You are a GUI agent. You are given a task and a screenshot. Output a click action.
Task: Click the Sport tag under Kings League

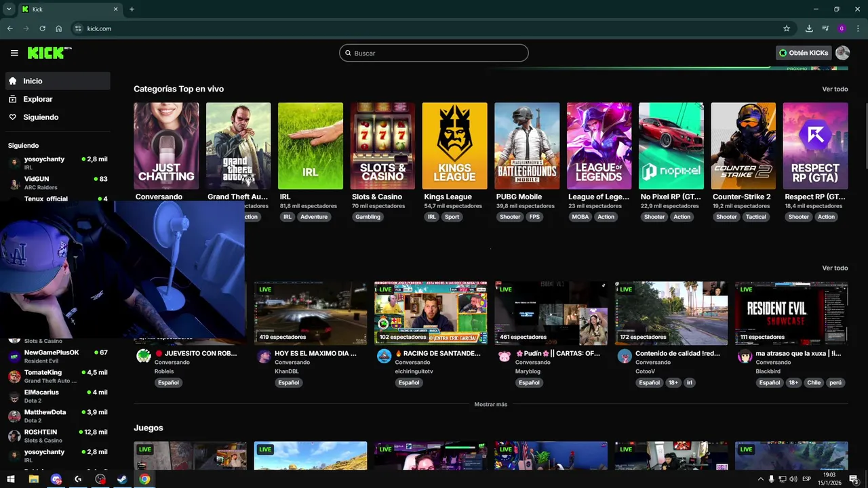pos(452,217)
